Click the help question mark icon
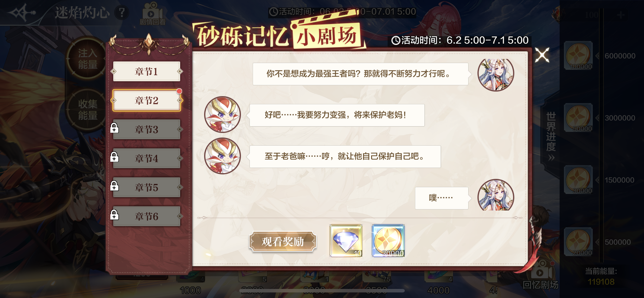Image resolution: width=644 pixels, height=298 pixels. click(x=122, y=12)
